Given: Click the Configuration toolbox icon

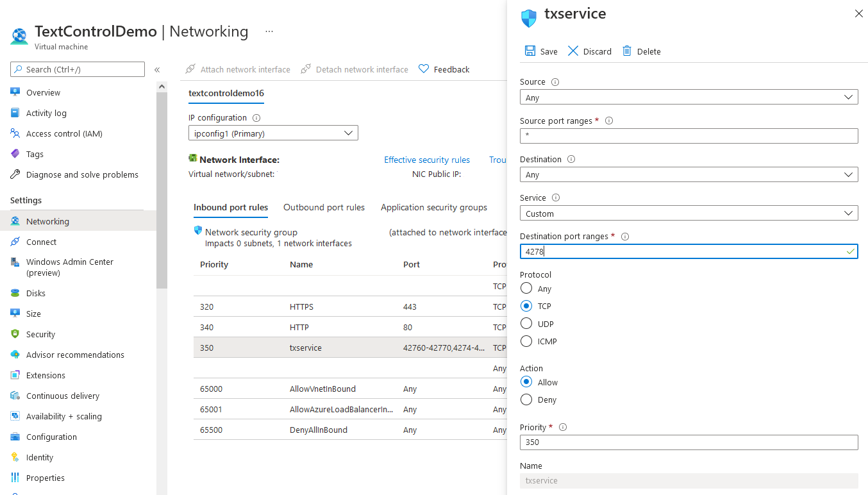Looking at the screenshot, I should (x=15, y=437).
